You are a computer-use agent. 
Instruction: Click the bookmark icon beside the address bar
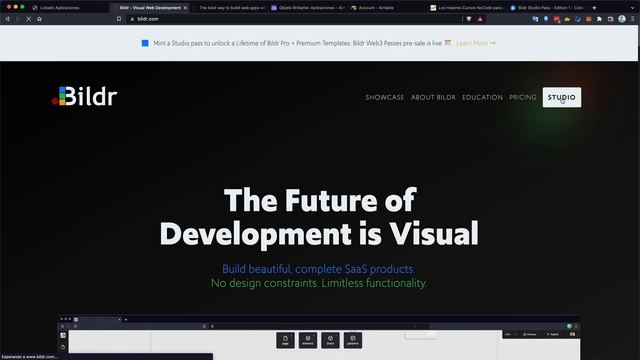click(119, 19)
